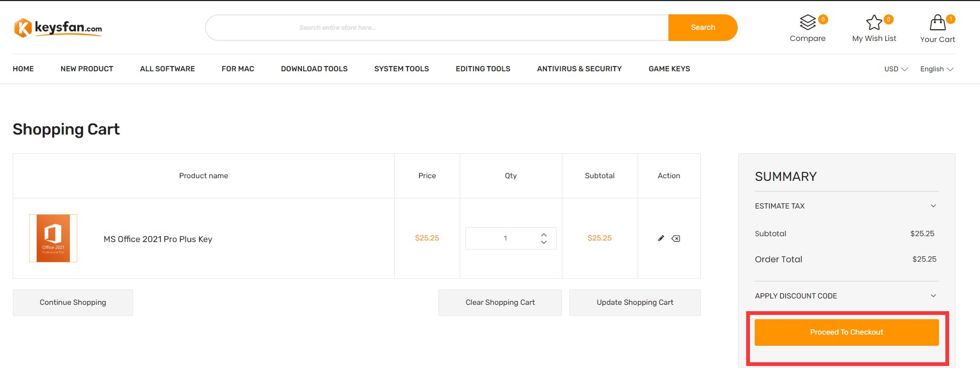Click the Order Total label

[x=779, y=259]
